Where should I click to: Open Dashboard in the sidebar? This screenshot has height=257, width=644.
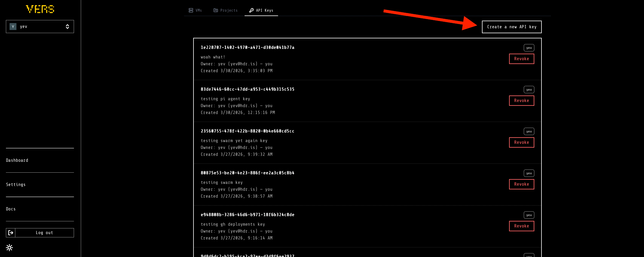point(17,160)
